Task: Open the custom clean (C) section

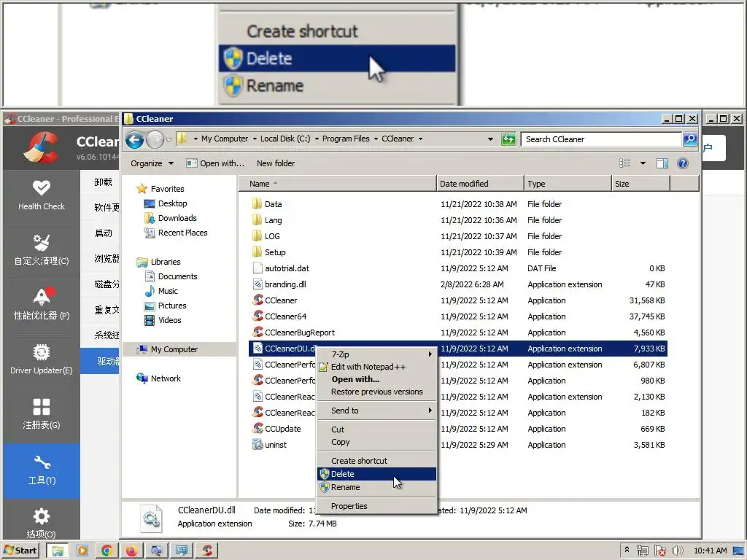Action: tap(42, 250)
